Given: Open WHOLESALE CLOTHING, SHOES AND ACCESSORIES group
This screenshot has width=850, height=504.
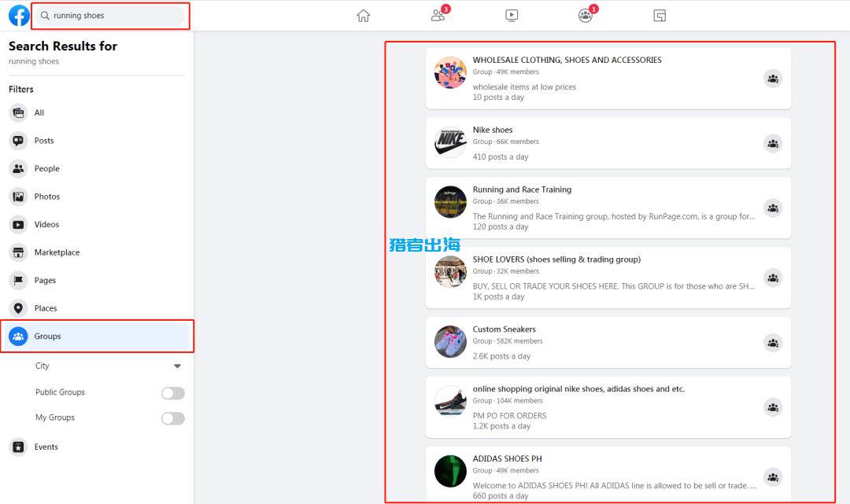Looking at the screenshot, I should (x=567, y=60).
